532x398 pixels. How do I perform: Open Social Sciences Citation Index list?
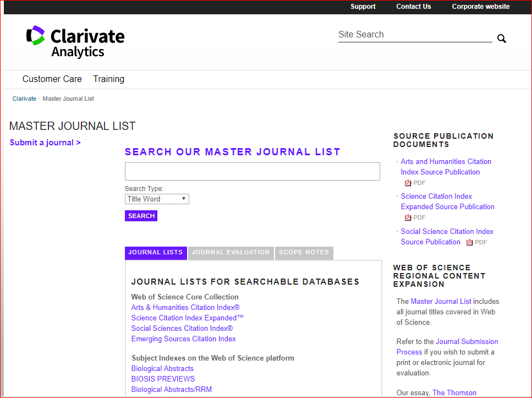pos(182,329)
